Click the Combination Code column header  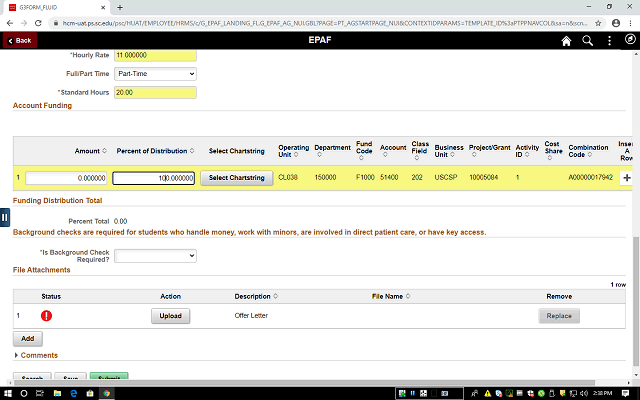[588, 151]
